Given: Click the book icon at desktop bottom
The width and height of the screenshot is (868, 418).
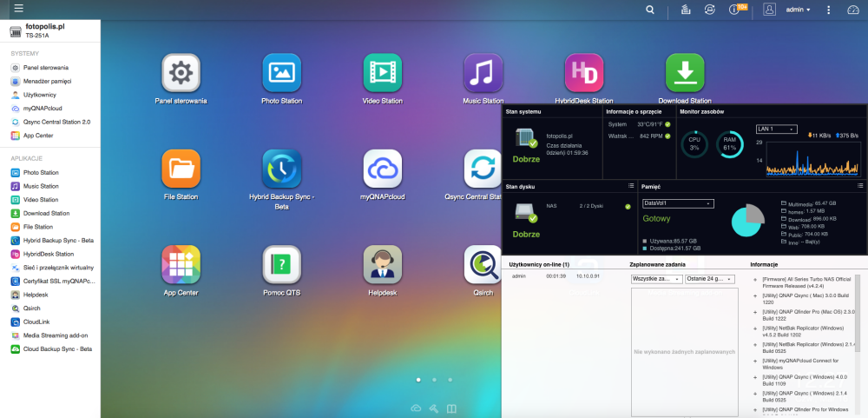Looking at the screenshot, I should [451, 408].
